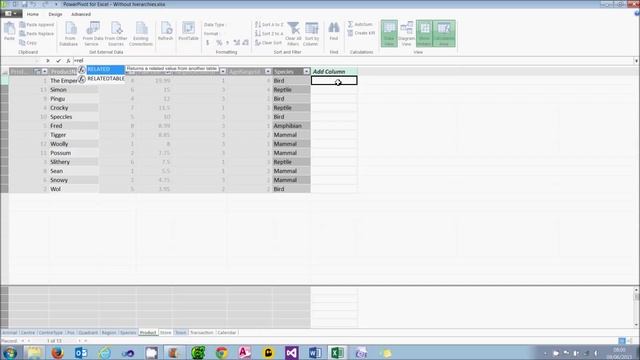Switch to the Region sheet tab
The width and height of the screenshot is (640, 360).
[109, 333]
